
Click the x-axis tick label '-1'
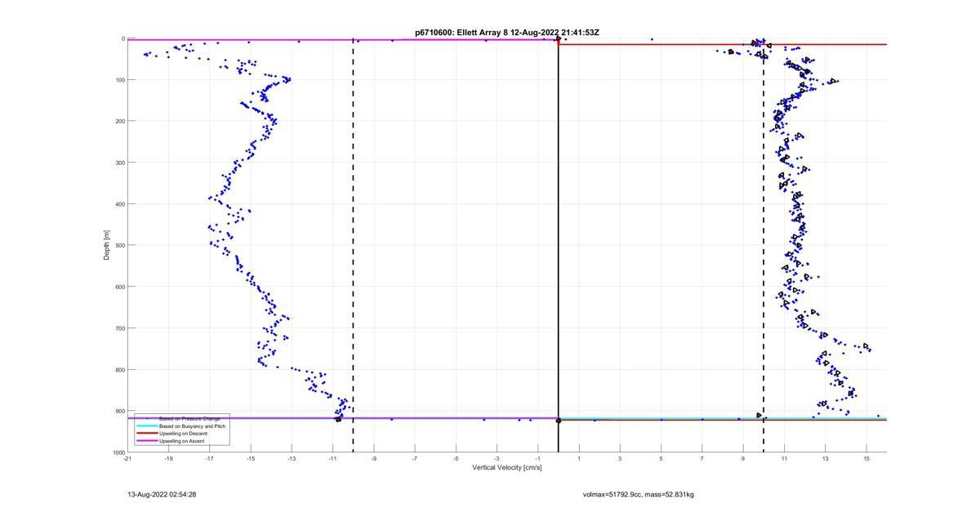(538, 458)
